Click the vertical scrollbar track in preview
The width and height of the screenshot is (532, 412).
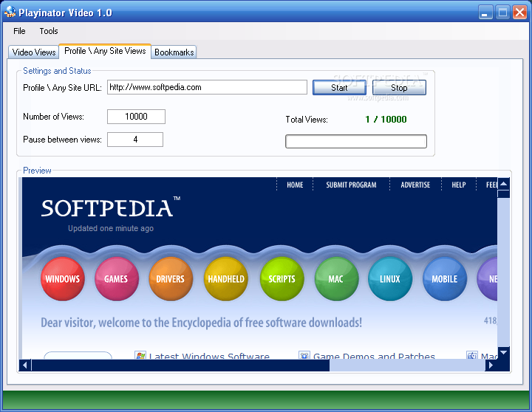503,272
